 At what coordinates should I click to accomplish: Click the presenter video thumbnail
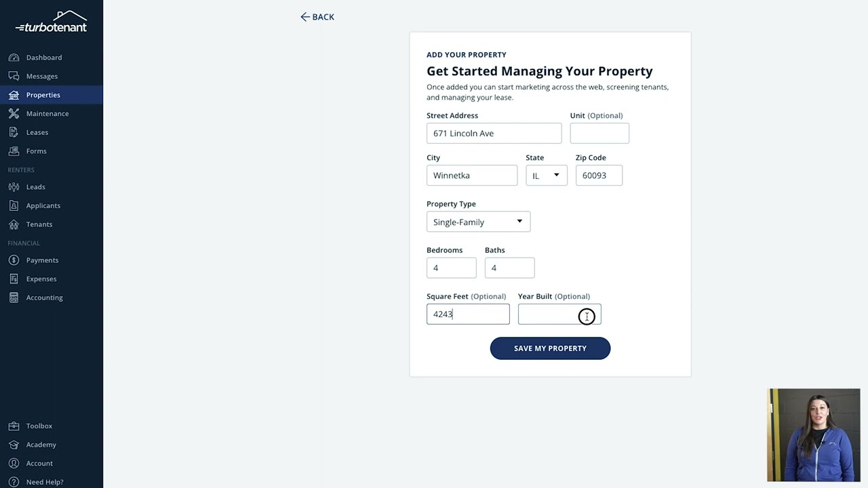(814, 435)
